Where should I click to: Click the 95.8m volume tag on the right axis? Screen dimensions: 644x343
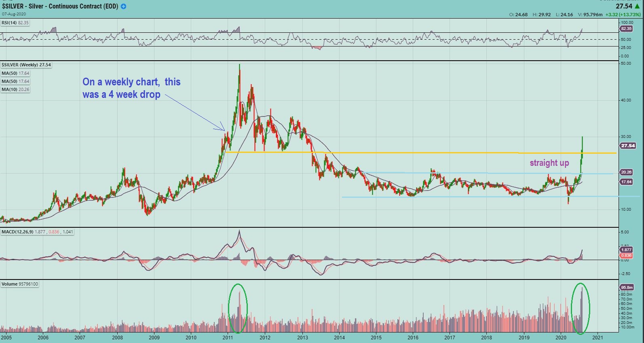click(x=627, y=288)
